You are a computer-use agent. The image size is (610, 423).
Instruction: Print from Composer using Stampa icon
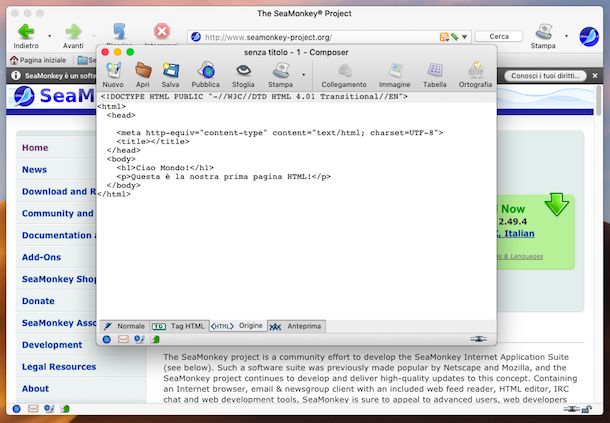[x=280, y=70]
